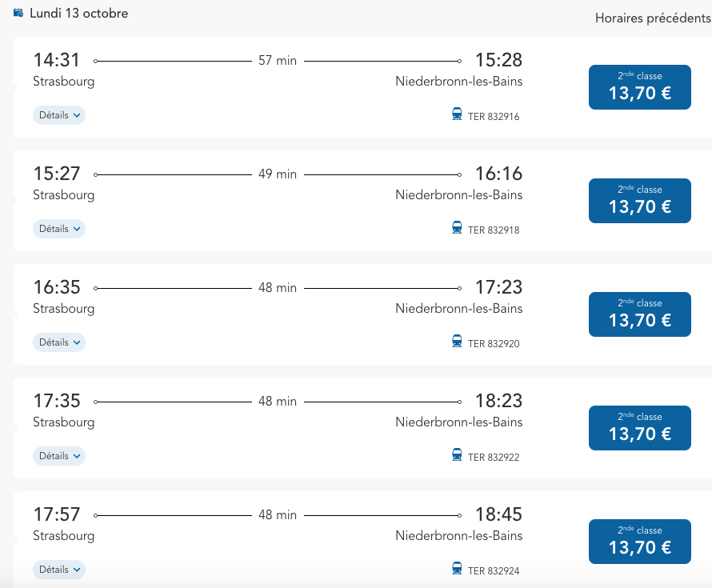Show Détails for the 17:35 train
Viewport: 712px width, 588px height.
tap(59, 456)
